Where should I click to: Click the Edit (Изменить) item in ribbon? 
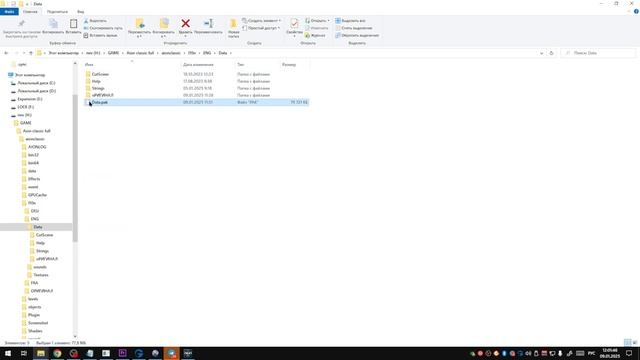317,28
